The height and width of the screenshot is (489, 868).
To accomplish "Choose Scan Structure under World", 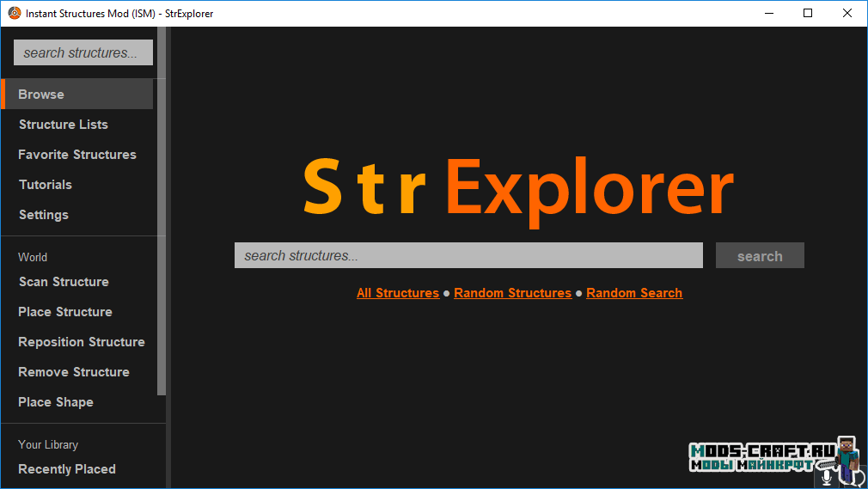I will pos(64,282).
